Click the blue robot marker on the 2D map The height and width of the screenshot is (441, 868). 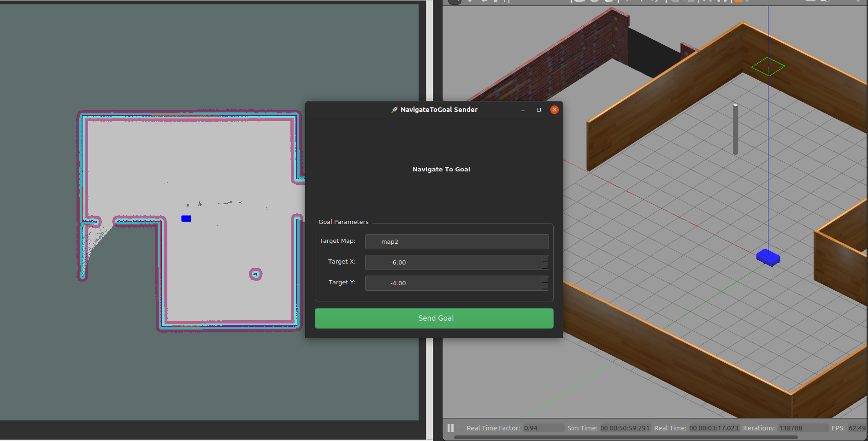coord(186,218)
